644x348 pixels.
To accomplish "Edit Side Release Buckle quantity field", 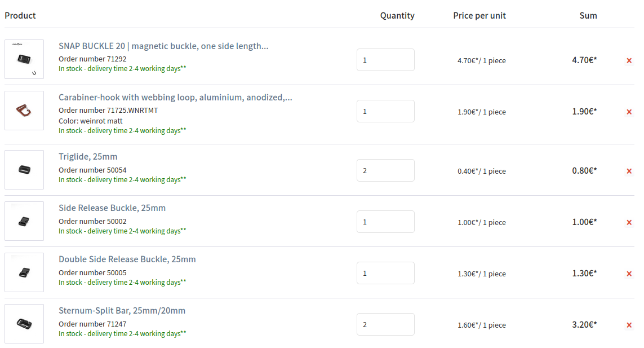I will click(x=385, y=222).
